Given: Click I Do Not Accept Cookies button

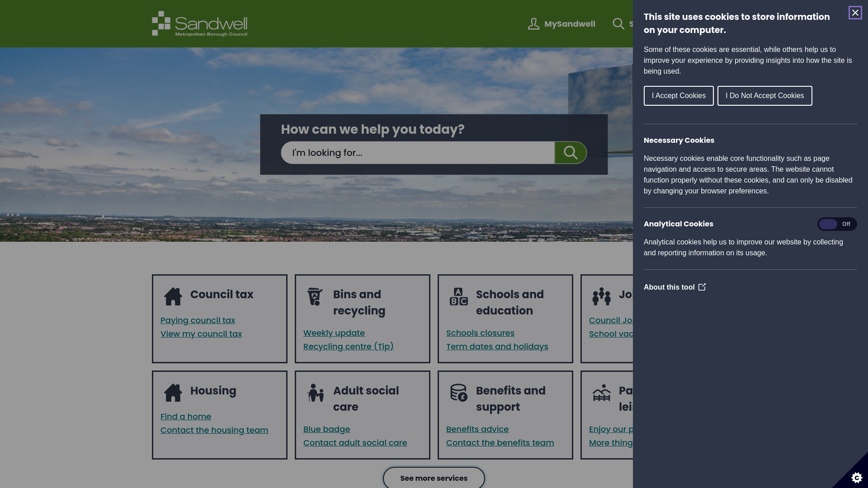Looking at the screenshot, I should (764, 96).
